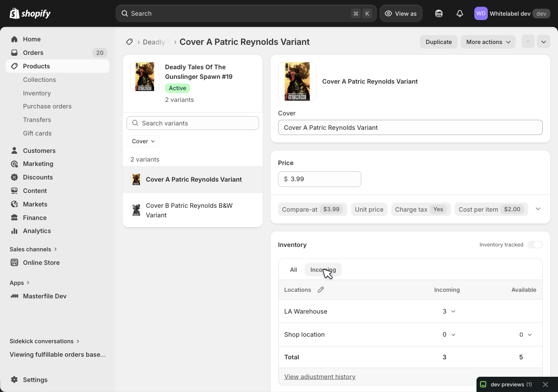Go to previous variant arrow
This screenshot has width=558, height=392.
click(x=528, y=42)
